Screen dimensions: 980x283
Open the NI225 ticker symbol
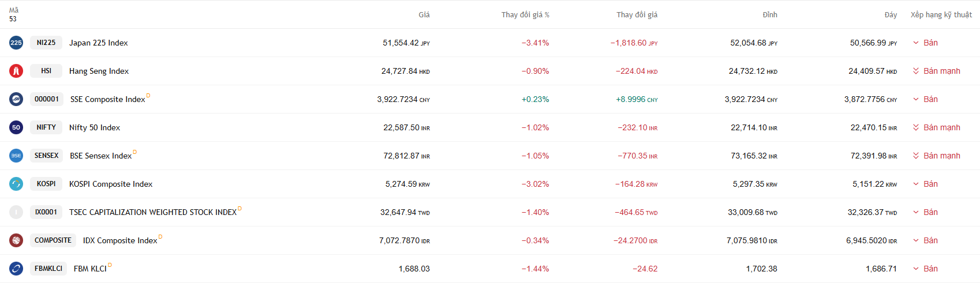[x=46, y=43]
